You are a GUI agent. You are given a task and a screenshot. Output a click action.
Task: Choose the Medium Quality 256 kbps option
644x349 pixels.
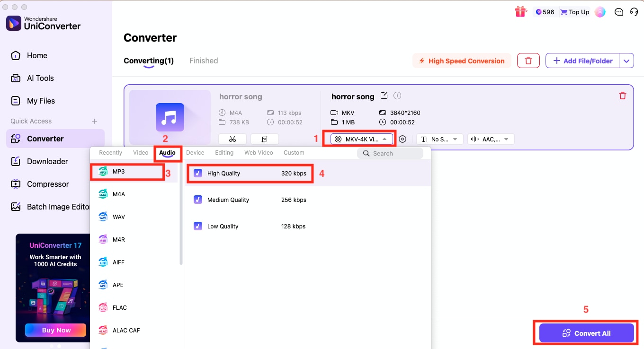click(x=250, y=200)
